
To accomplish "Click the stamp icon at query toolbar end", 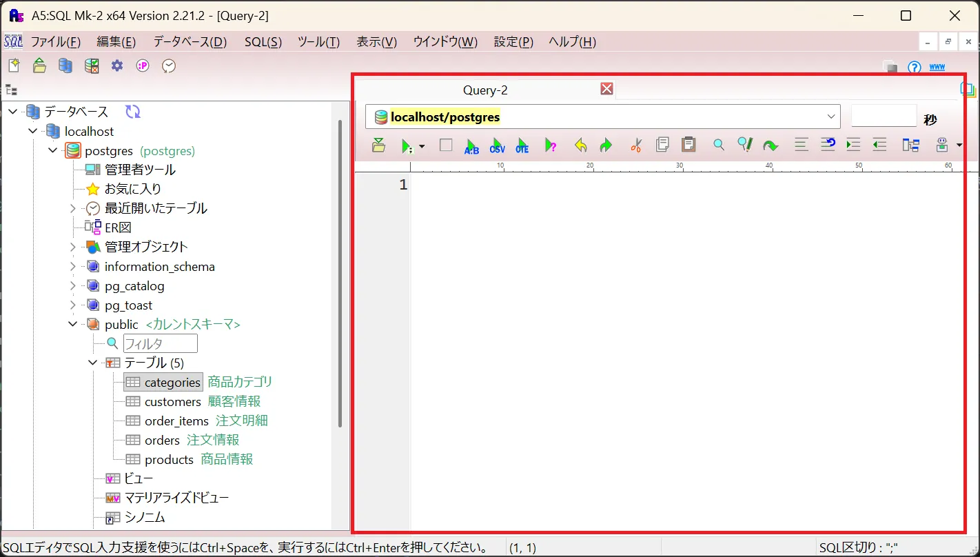I will coord(943,145).
